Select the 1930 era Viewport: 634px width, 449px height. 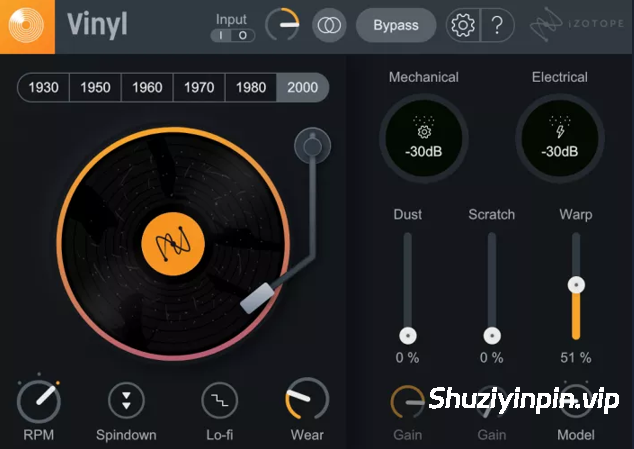click(43, 87)
